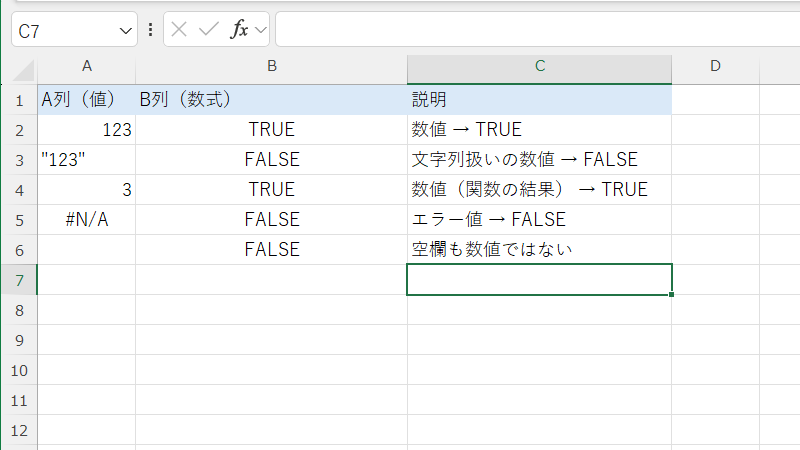Click the Insert Function fx icon
This screenshot has width=800, height=450.
coord(239,30)
